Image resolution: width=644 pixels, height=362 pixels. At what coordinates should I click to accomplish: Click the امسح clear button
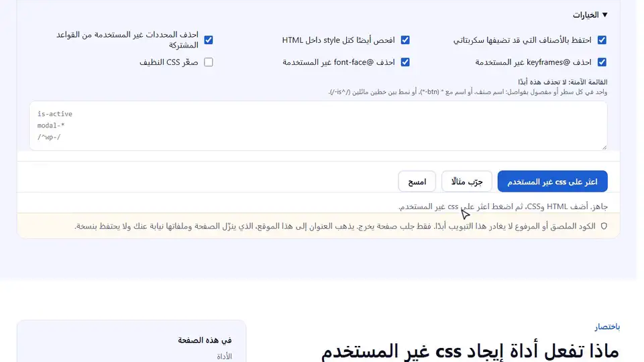tap(417, 182)
